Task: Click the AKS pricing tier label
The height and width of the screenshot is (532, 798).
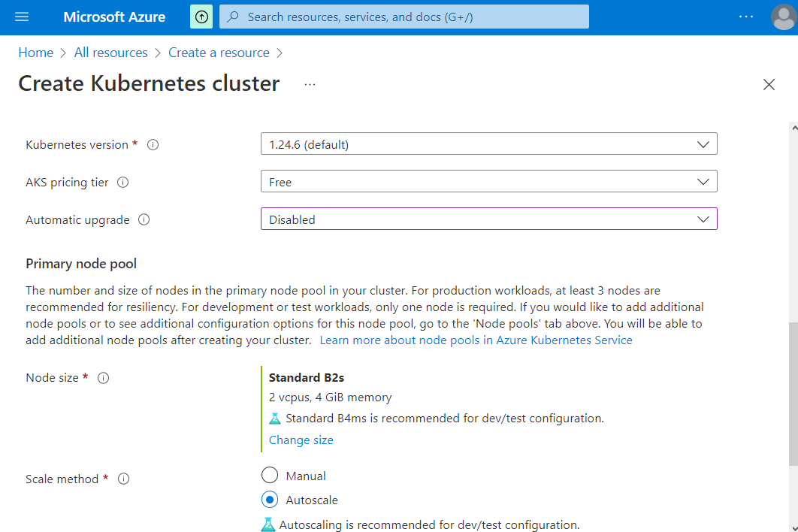Action: pos(67,183)
